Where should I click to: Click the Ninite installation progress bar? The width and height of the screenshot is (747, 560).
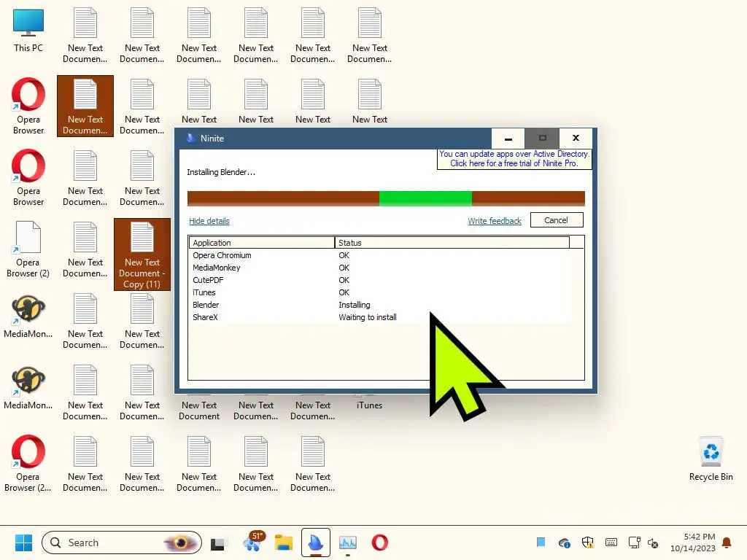(386, 198)
